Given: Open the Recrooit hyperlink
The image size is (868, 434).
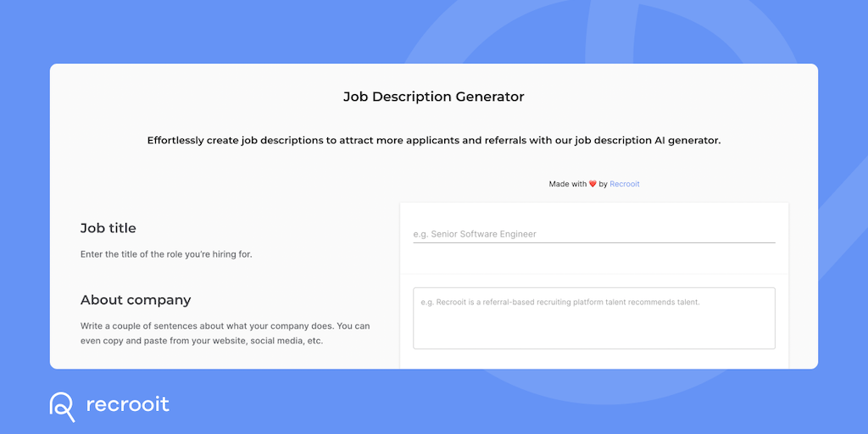Looking at the screenshot, I should [625, 184].
